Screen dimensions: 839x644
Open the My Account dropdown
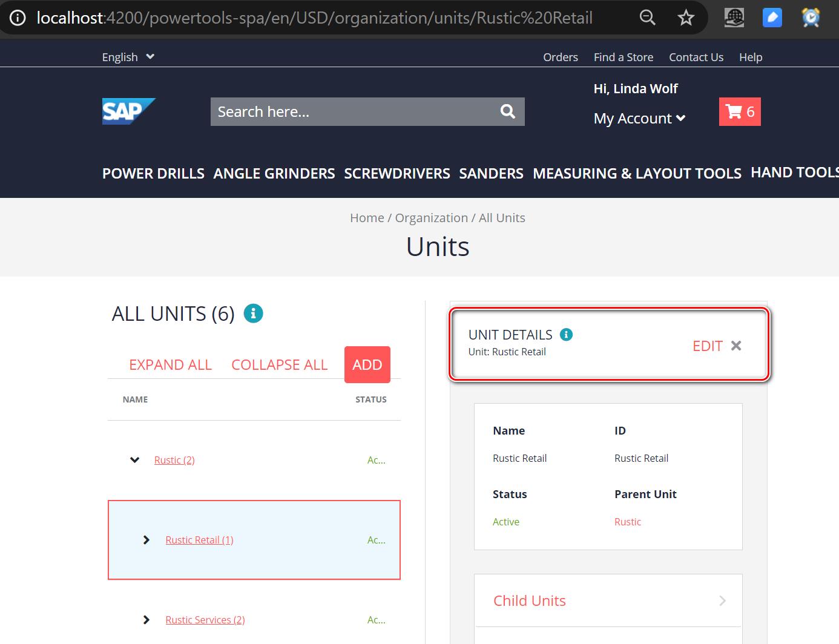(x=639, y=118)
